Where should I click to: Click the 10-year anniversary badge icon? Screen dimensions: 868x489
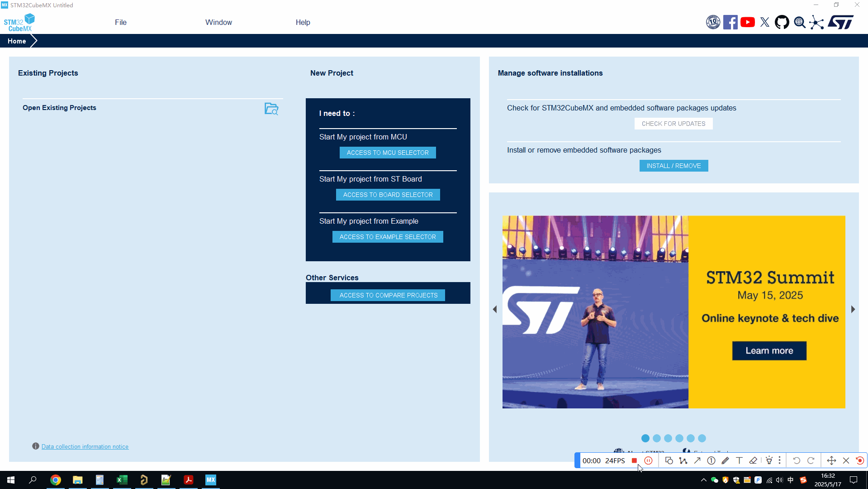pos(713,22)
